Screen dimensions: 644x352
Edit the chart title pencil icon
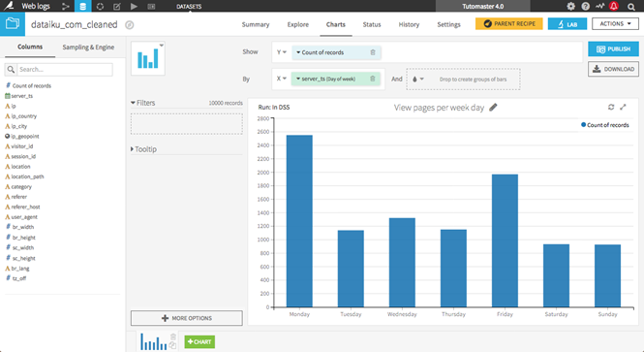tap(493, 108)
